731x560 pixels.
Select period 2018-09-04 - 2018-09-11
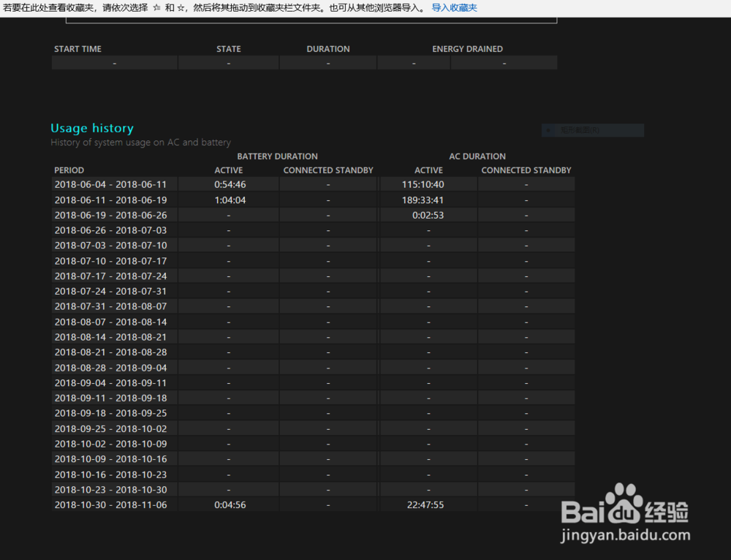[110, 383]
